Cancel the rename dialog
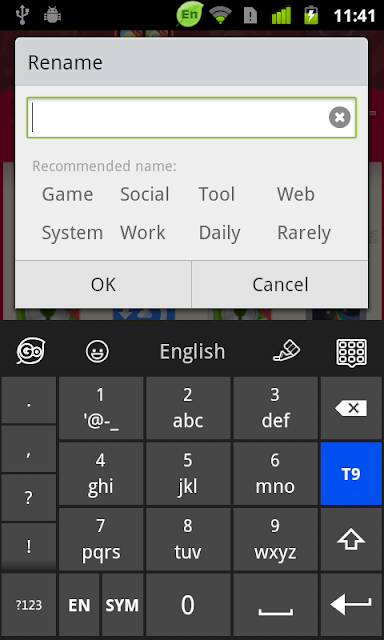Image resolution: width=384 pixels, height=640 pixels. point(280,284)
